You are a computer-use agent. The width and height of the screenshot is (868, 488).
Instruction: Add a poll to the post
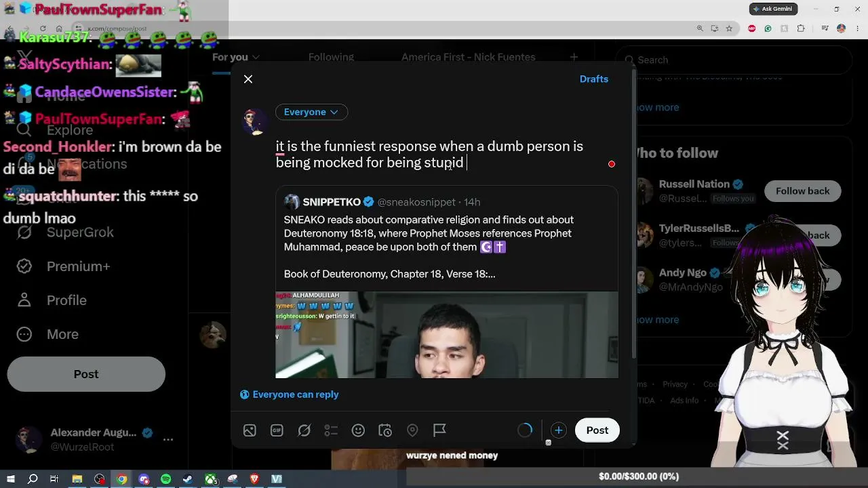coord(331,430)
